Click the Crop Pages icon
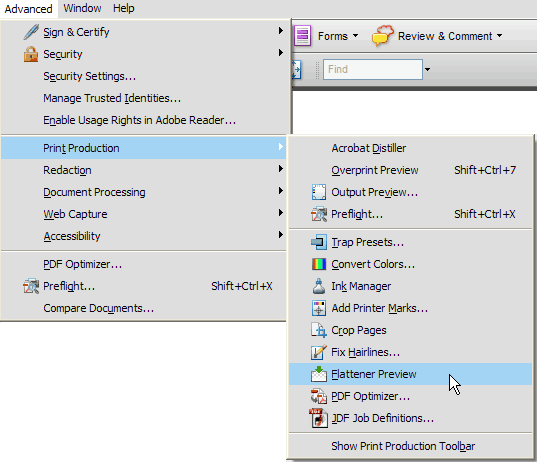This screenshot has height=462, width=537. point(319,330)
